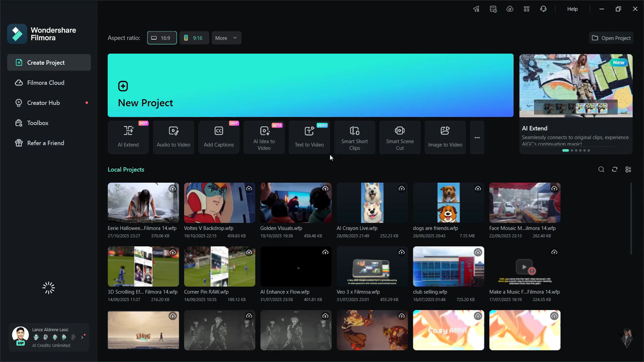Click the Open Project button
The width and height of the screenshot is (644, 362).
[x=611, y=38]
